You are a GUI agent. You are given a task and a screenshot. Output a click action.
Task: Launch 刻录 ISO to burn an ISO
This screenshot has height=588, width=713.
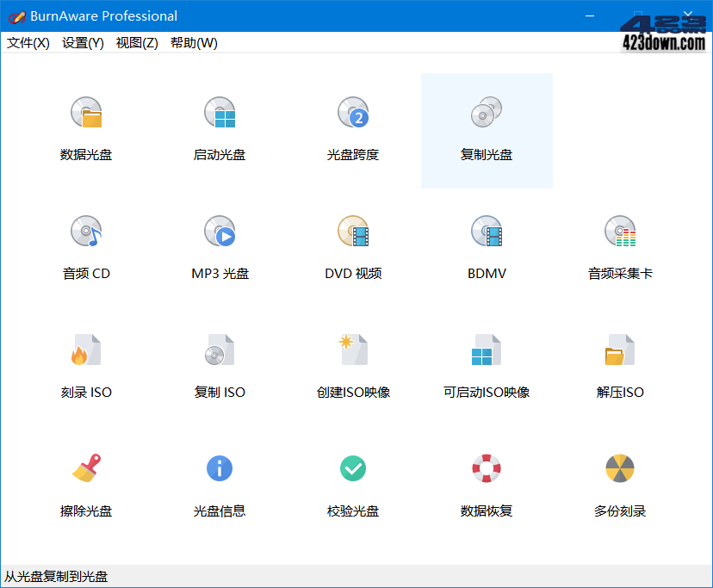coord(85,367)
